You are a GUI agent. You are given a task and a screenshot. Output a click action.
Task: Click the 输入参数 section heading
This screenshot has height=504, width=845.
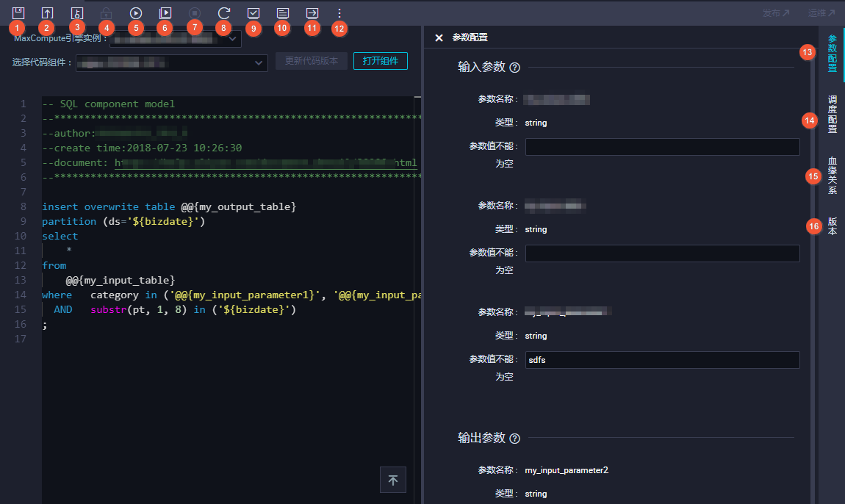481,67
